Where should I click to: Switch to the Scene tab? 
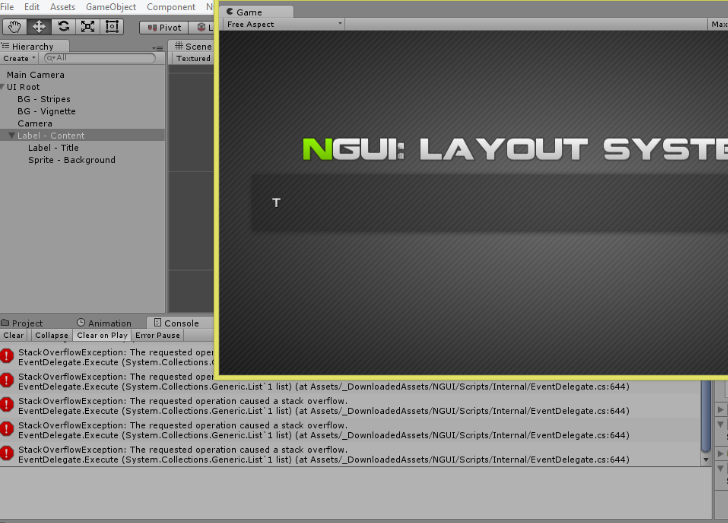point(193,46)
